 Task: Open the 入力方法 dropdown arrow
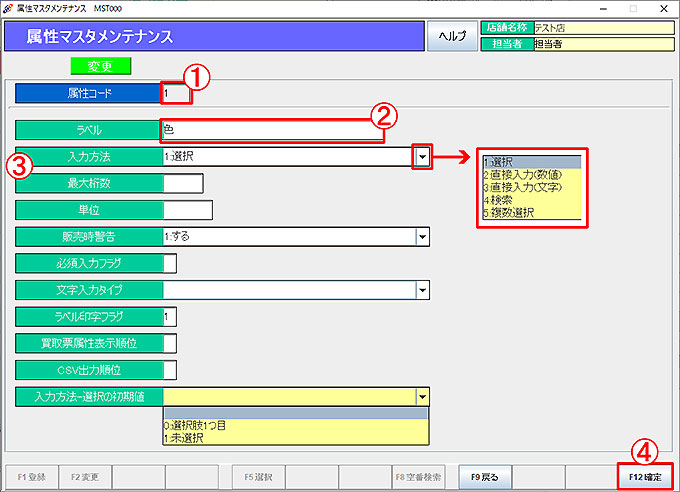coord(422,157)
